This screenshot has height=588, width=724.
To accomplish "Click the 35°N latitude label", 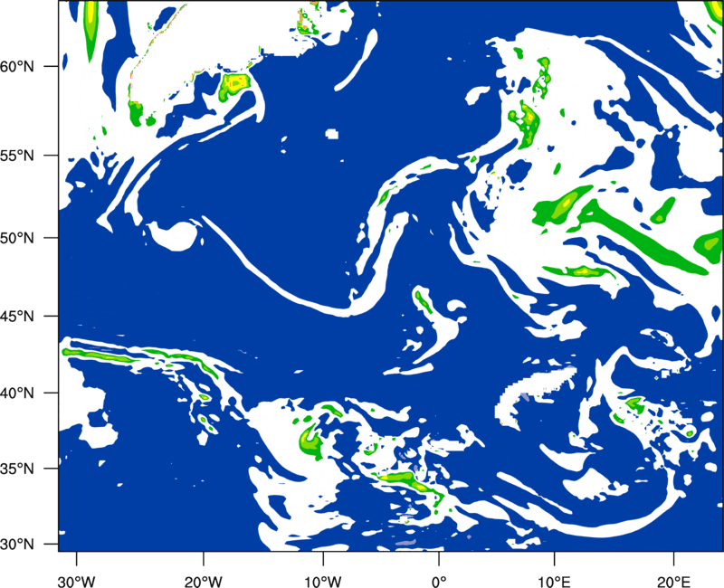I will (17, 469).
